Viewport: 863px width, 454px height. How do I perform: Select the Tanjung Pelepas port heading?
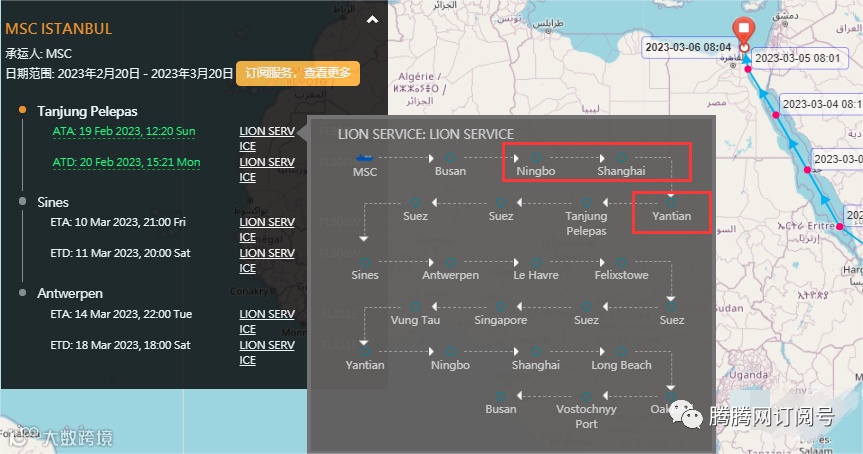pos(87,111)
